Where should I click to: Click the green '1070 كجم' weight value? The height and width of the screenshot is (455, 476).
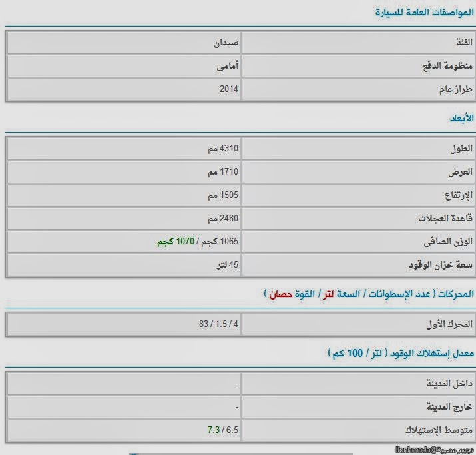point(171,241)
